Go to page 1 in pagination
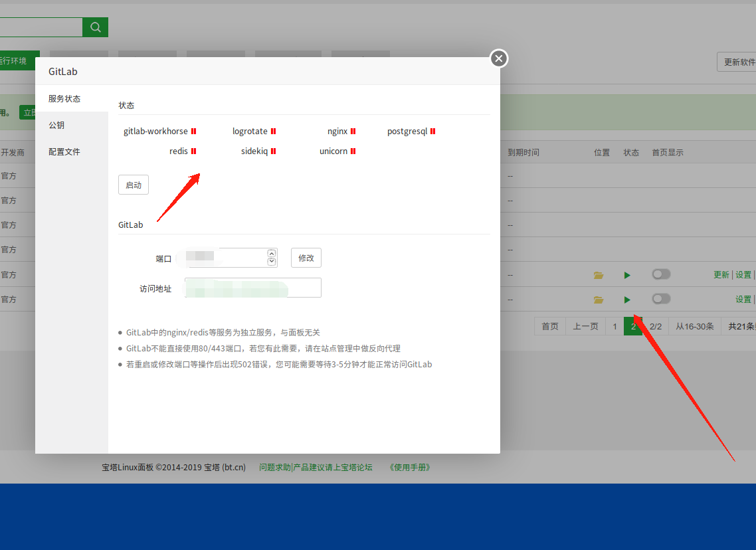 tap(614, 326)
